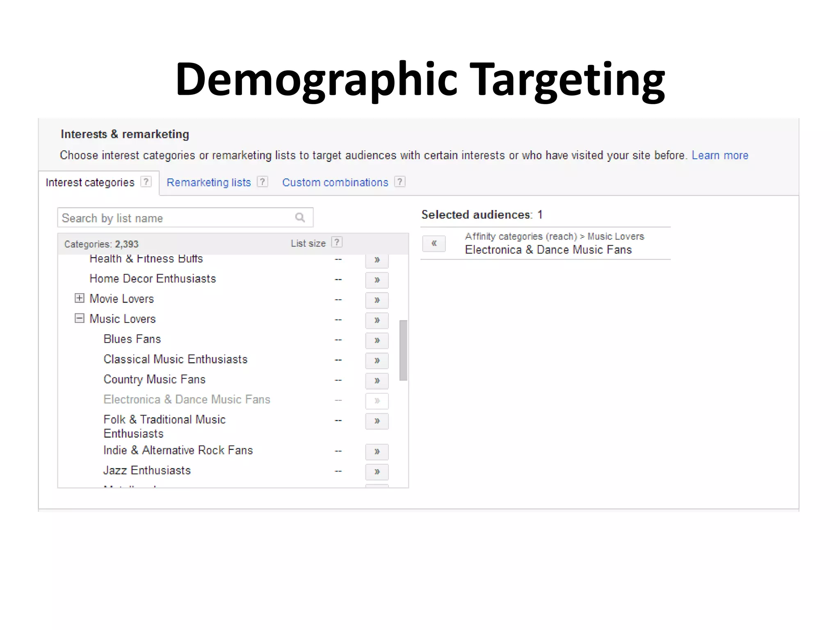Viewport: 840px width, 630px height.
Task: Add Music Lovers using its arrow button
Action: (377, 320)
